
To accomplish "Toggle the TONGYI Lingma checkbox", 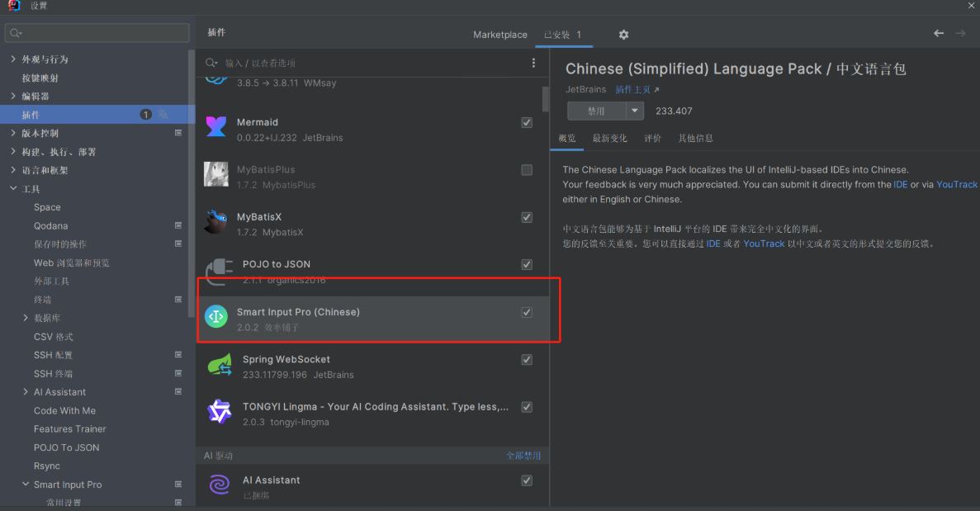I will [x=527, y=407].
